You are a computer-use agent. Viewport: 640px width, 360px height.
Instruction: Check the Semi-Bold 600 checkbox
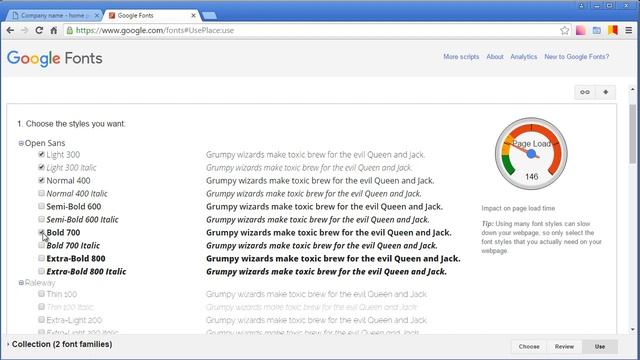point(41,206)
